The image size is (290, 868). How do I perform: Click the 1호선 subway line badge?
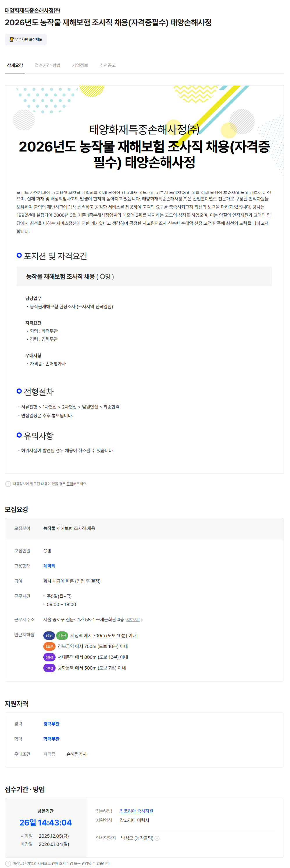tap(49, 635)
